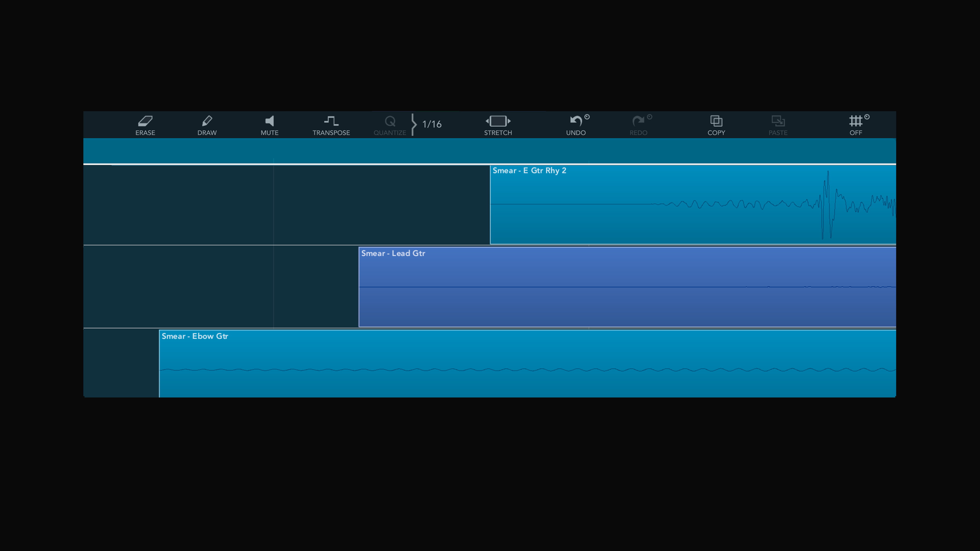Screen dimensions: 980x551
Task: Click the Undo toolbar item
Action: pos(576,124)
